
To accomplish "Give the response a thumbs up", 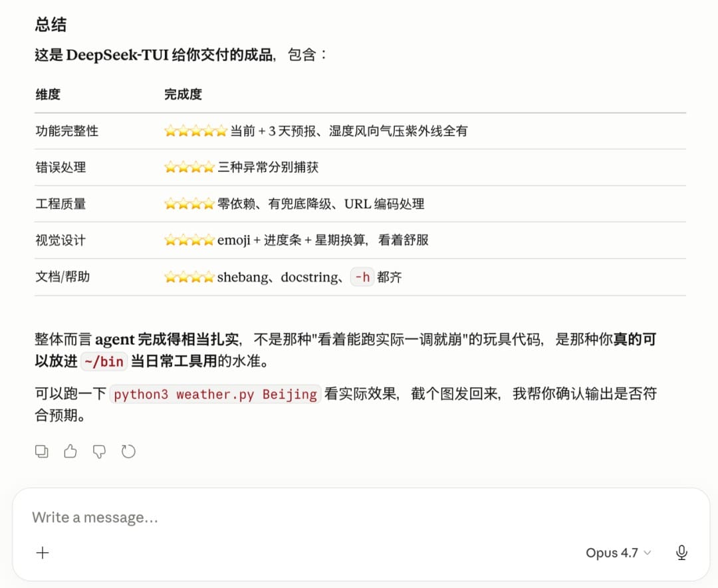I will pyautogui.click(x=70, y=452).
